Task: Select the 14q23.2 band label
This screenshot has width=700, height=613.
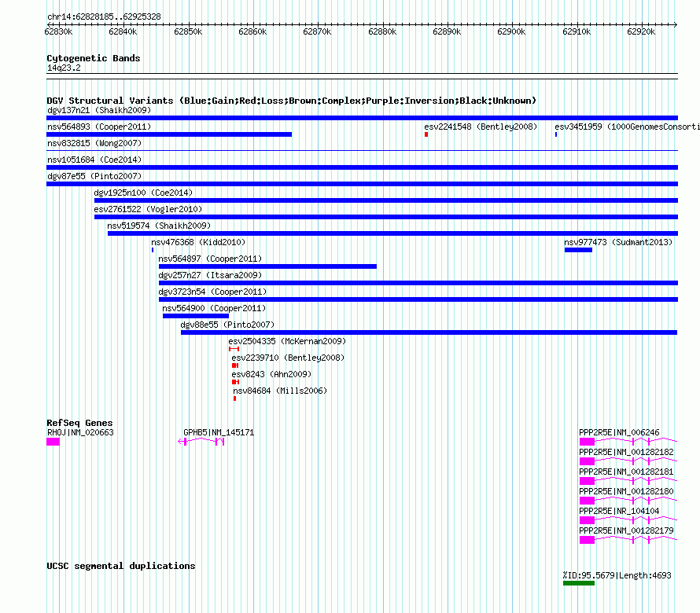Action: pyautogui.click(x=64, y=68)
